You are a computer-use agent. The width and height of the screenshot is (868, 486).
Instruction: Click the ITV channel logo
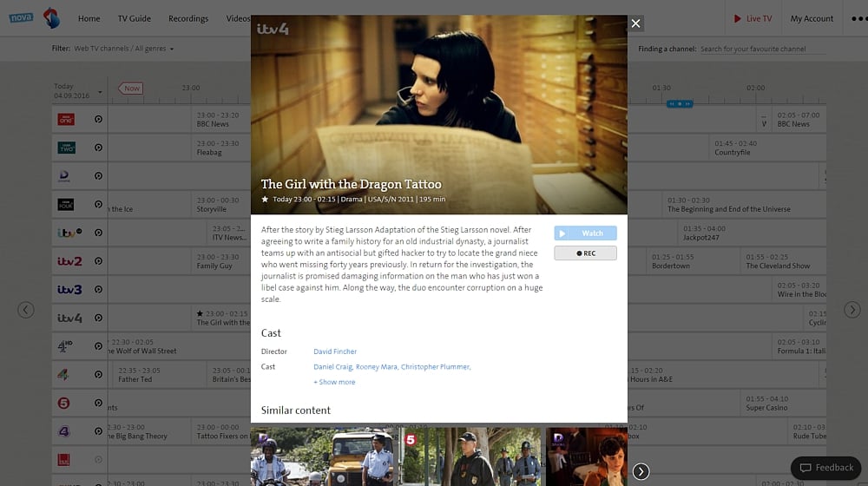69,233
